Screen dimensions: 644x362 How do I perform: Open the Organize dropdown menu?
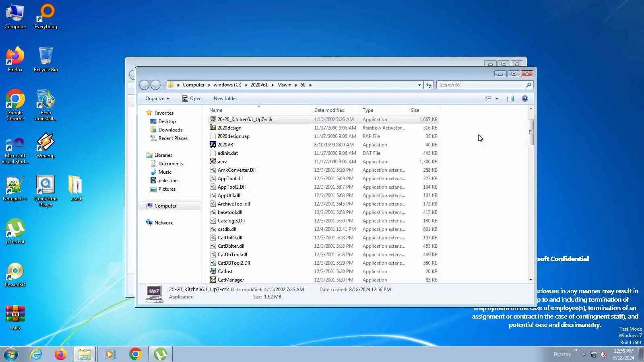[157, 99]
